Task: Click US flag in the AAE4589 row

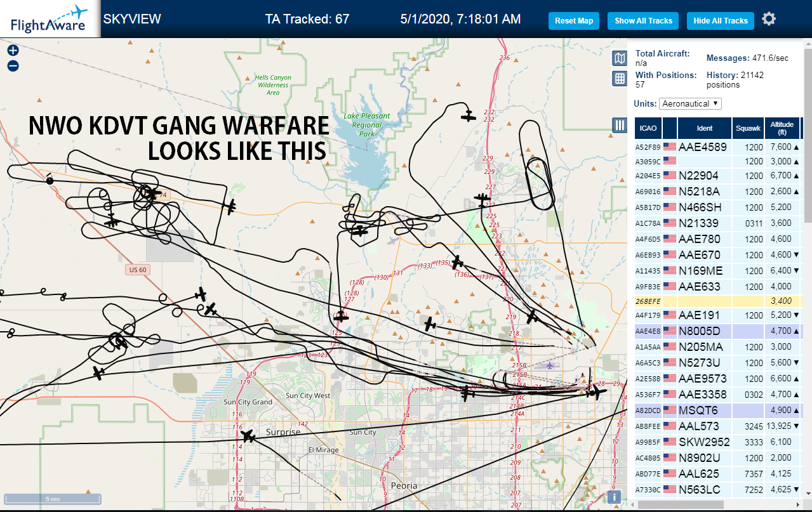Action: click(670, 147)
